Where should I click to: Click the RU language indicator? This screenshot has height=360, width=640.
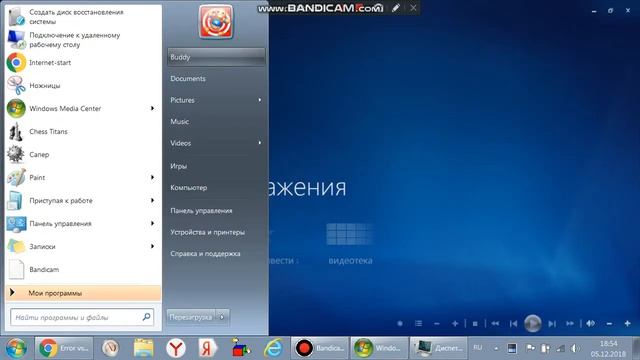tap(478, 348)
